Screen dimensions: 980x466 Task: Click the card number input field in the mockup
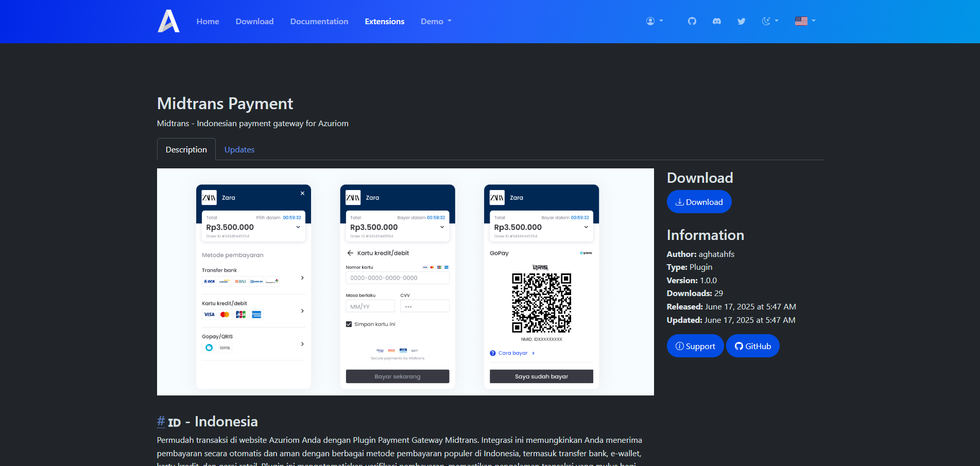pos(397,278)
